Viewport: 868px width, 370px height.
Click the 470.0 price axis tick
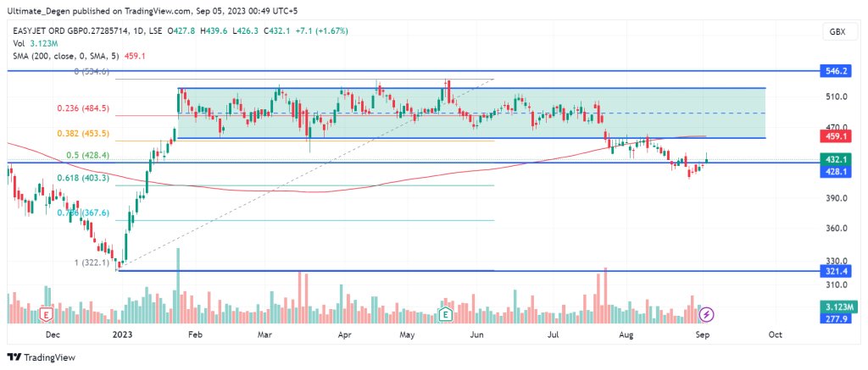(837, 126)
